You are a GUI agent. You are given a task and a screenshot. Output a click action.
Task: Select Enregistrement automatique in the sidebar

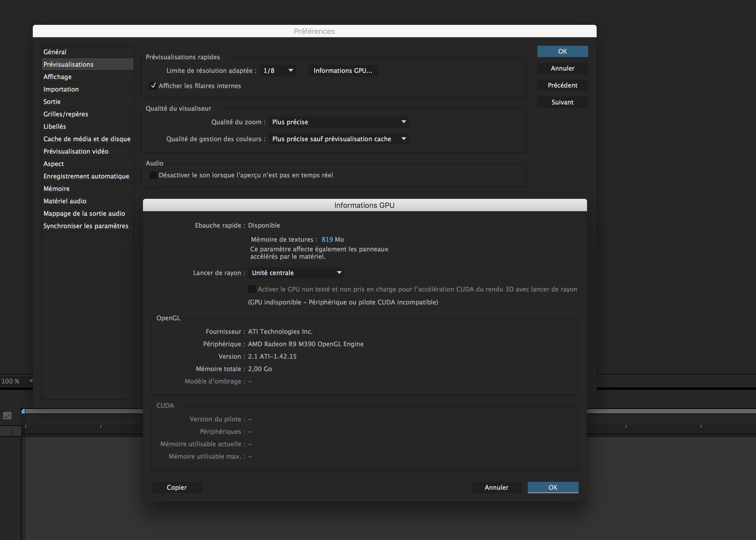click(x=86, y=176)
